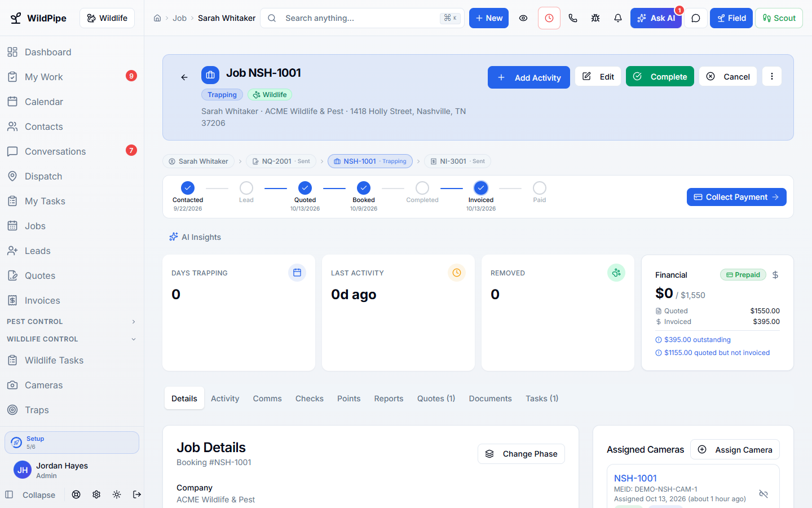The image size is (812, 508).
Task: Open the chat bubble icon in the top bar
Action: pos(696,18)
